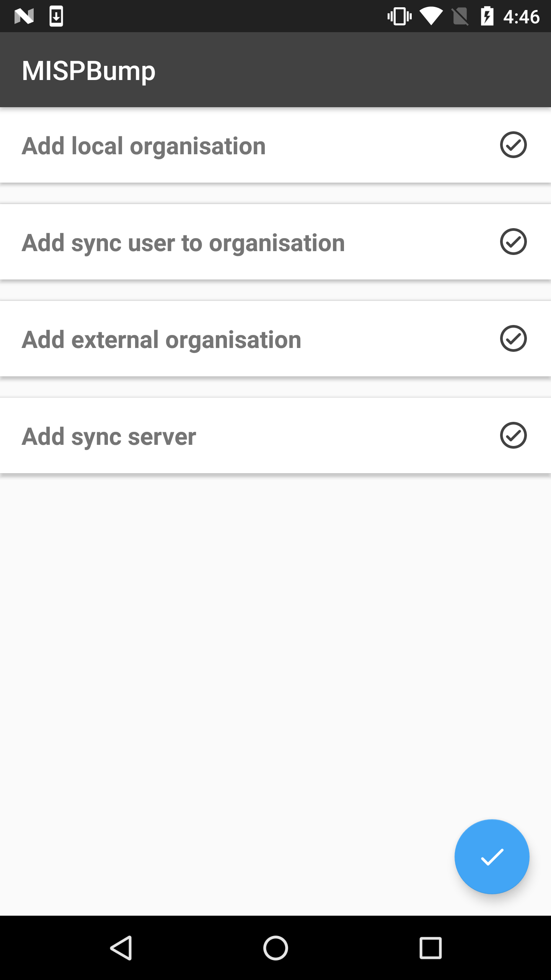Screen dimensions: 551x980
Task: Select the Add local organisation text
Action: point(143,146)
